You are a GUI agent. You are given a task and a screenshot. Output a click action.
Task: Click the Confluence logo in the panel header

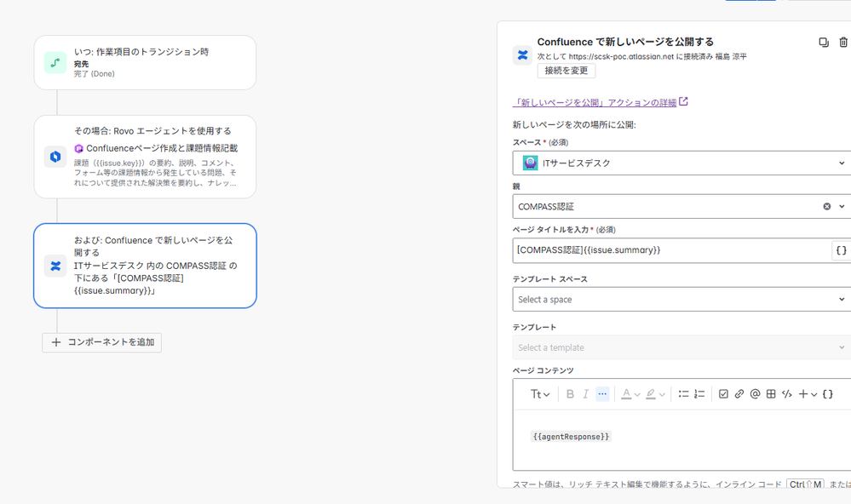[x=522, y=54]
